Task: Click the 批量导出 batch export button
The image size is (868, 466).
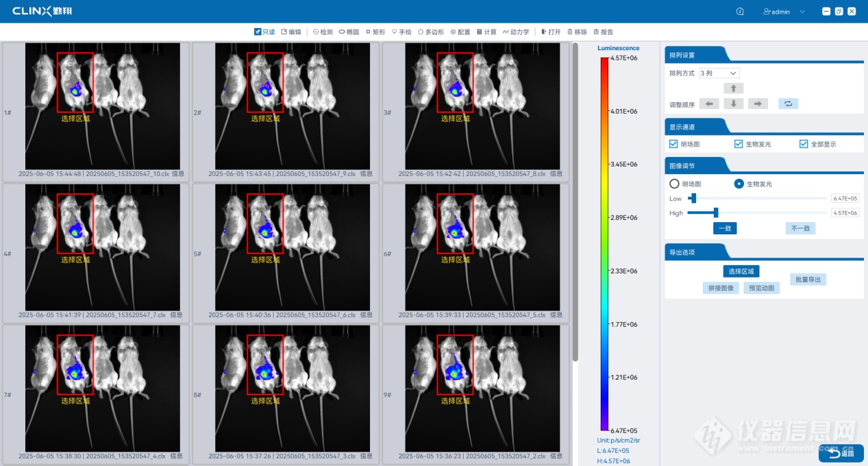Action: [808, 280]
